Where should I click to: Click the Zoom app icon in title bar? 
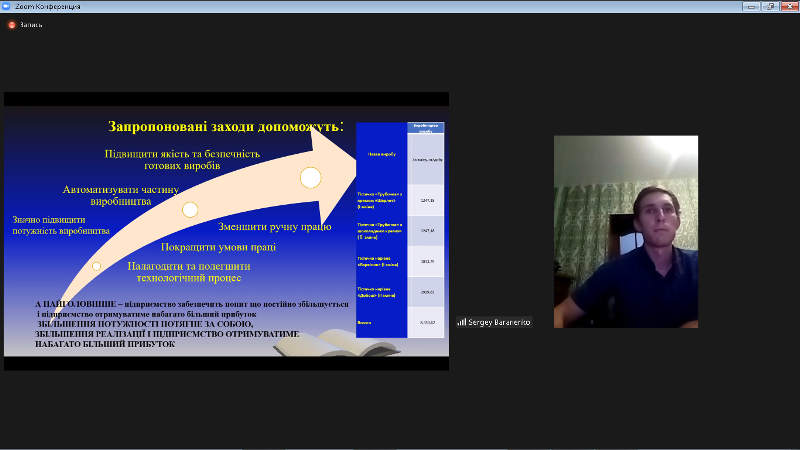click(x=6, y=6)
